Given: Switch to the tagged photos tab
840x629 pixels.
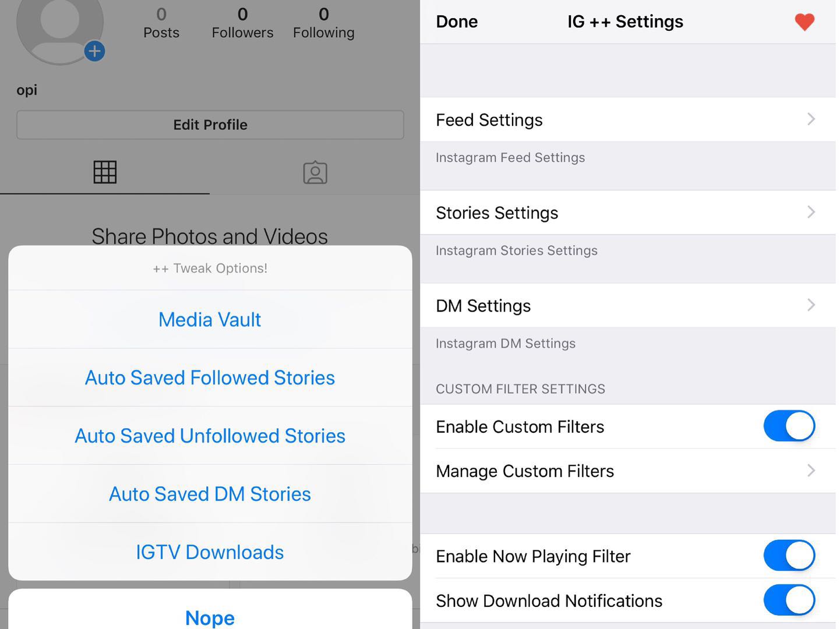Looking at the screenshot, I should (x=315, y=172).
